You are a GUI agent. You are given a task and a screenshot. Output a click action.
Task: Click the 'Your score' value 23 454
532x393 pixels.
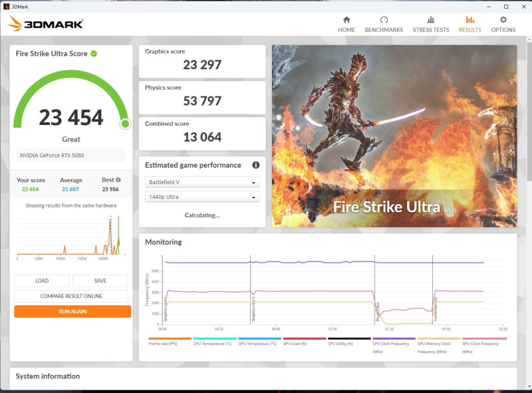click(30, 190)
